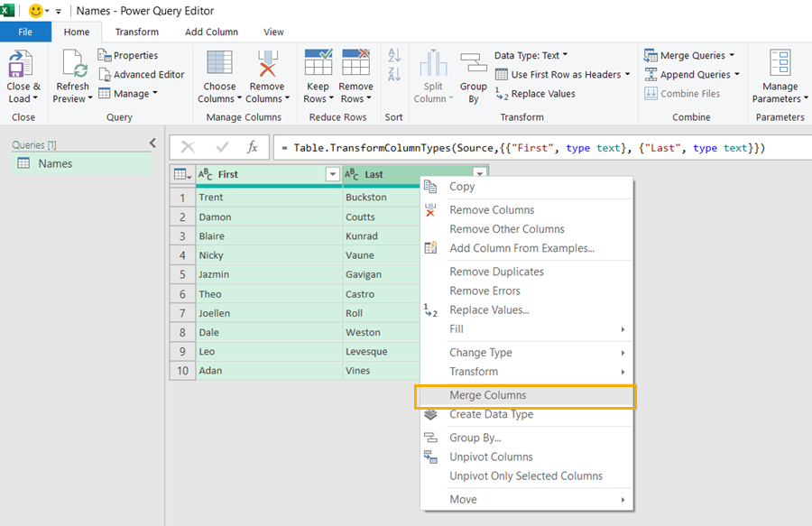Select row number 10 header
The height and width of the screenshot is (526, 812).
(x=182, y=371)
